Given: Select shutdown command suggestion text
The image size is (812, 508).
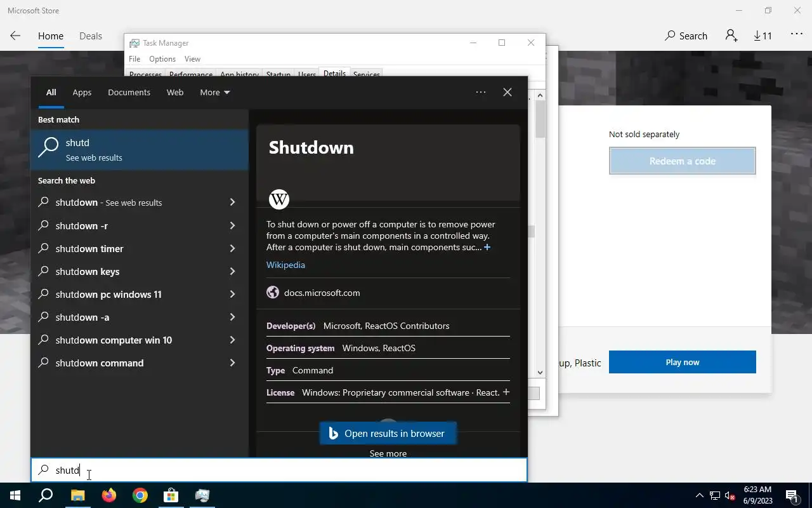Looking at the screenshot, I should point(100,363).
